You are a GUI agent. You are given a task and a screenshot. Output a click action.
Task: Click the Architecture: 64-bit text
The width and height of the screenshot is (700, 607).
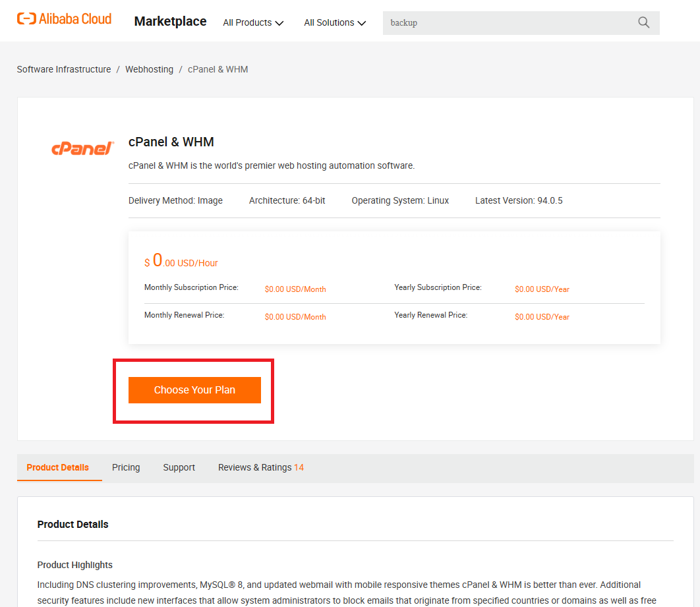coord(287,200)
